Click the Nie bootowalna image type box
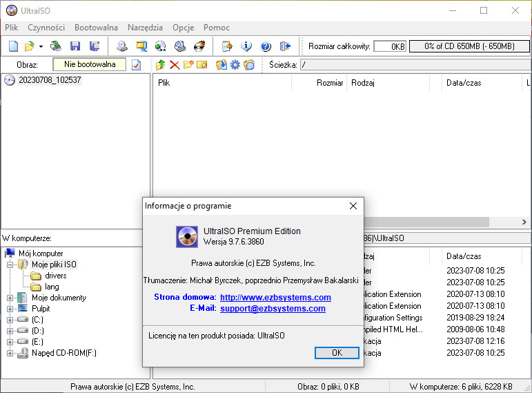 (90, 64)
